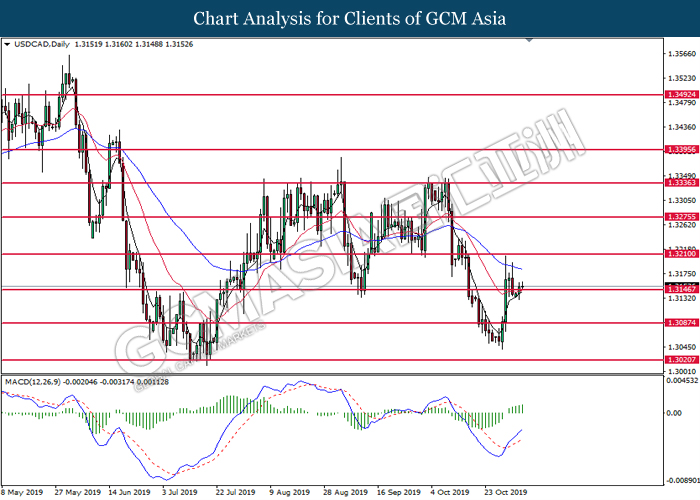
Task: Click the MACD(12,26,9) indicator label
Action: (x=36, y=383)
